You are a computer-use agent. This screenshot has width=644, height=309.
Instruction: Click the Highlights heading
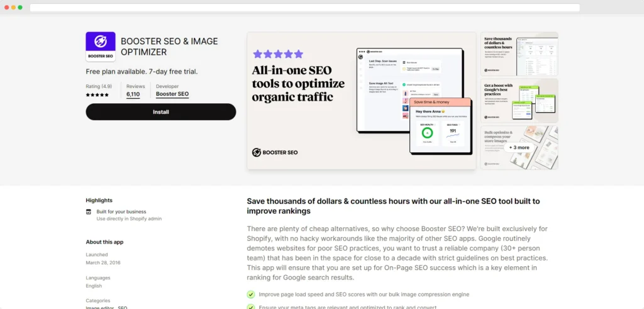pos(99,201)
